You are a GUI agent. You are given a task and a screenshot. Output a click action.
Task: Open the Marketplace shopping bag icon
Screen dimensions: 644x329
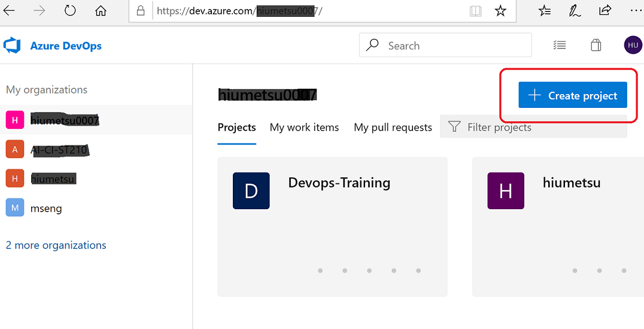[596, 45]
